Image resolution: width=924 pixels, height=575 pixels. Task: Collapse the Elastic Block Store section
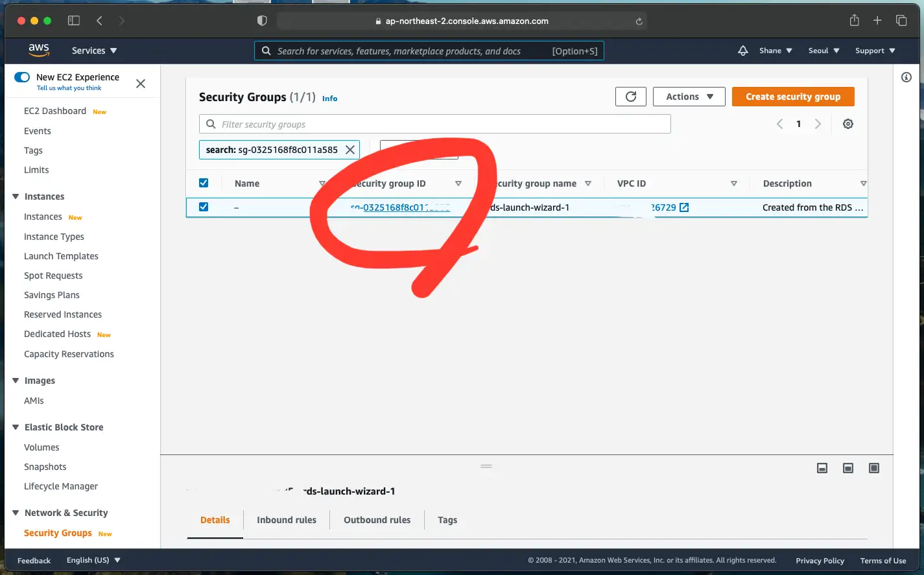(x=16, y=427)
